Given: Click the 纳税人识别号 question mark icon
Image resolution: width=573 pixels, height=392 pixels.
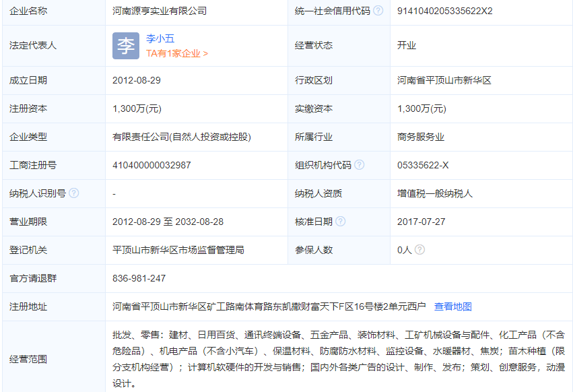Looking at the screenshot, I should [x=73, y=193].
